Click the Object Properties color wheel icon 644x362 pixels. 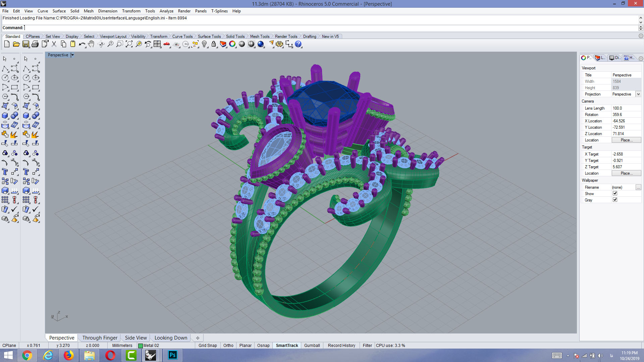[232, 44]
